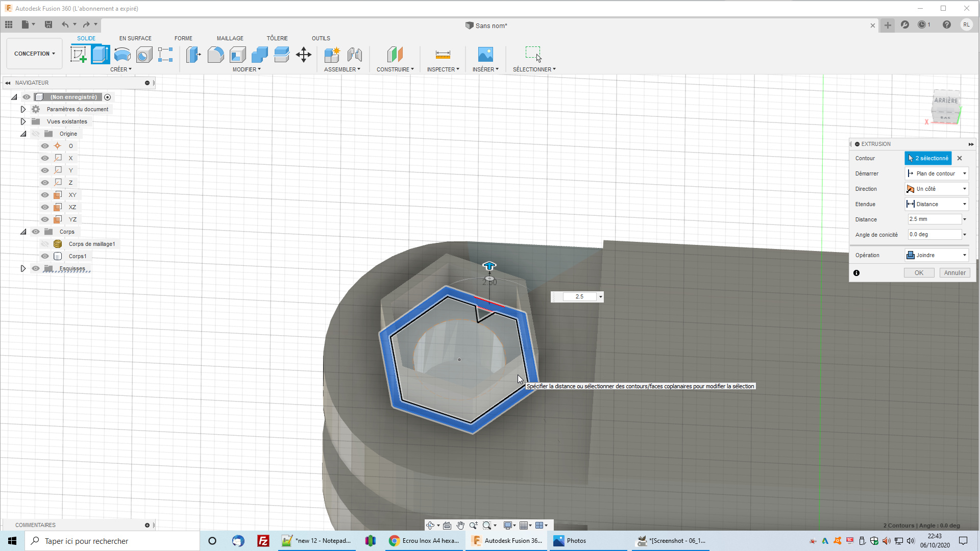Select the Extrude tool icon
980x551 pixels.
pos(100,54)
